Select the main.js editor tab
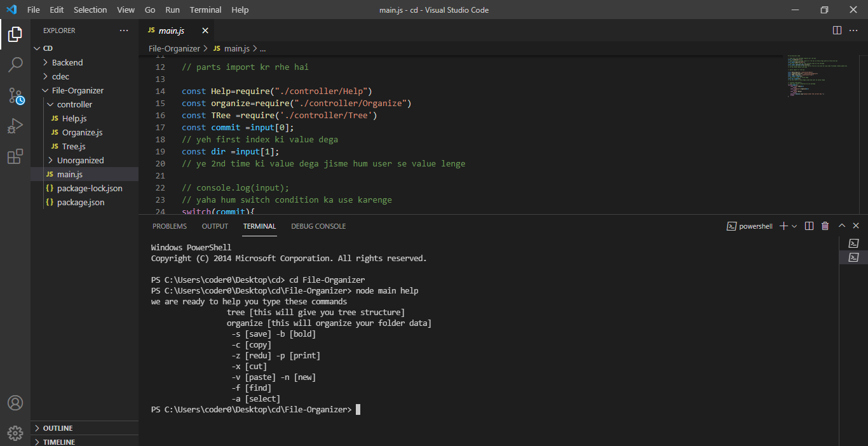Viewport: 868px width, 446px height. pos(176,30)
